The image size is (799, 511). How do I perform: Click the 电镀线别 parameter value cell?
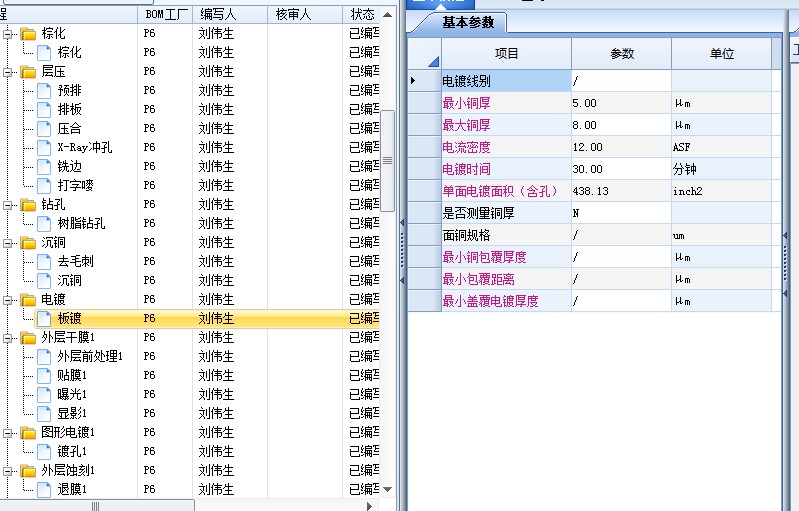(x=621, y=81)
